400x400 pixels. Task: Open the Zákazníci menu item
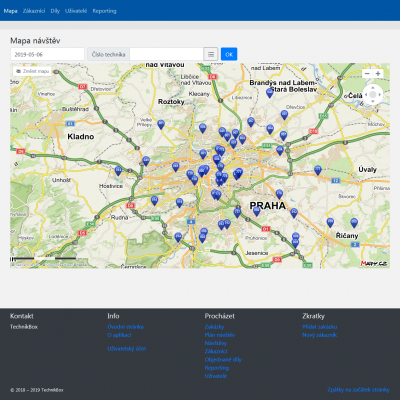(34, 11)
